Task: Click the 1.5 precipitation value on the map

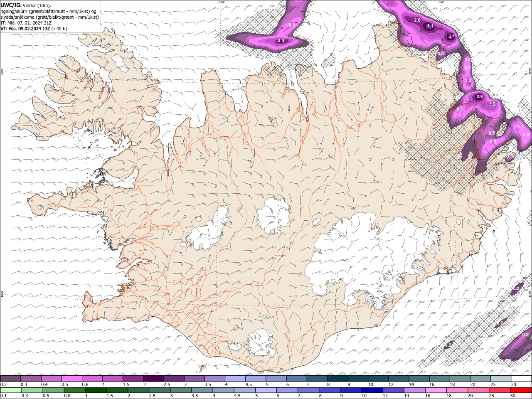Action: pos(493,104)
